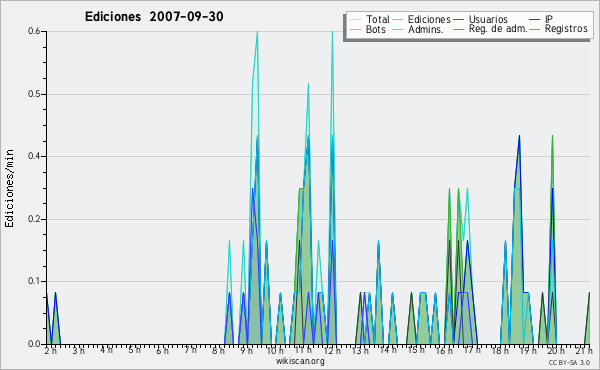Click the '9 h' x-axis label

coord(246,350)
